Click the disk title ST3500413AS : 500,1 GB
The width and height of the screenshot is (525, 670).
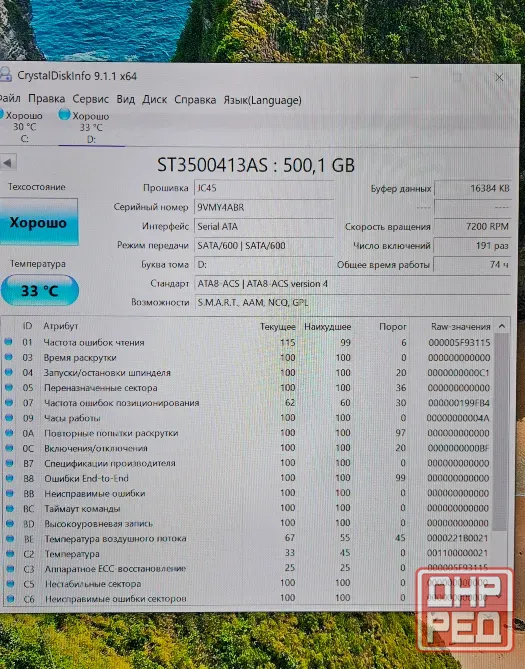pos(256,165)
